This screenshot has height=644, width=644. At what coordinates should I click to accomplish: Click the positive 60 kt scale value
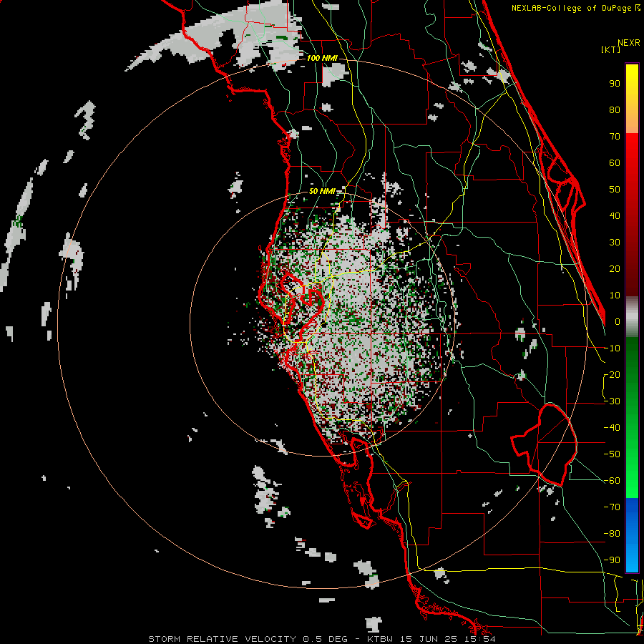[615, 162]
